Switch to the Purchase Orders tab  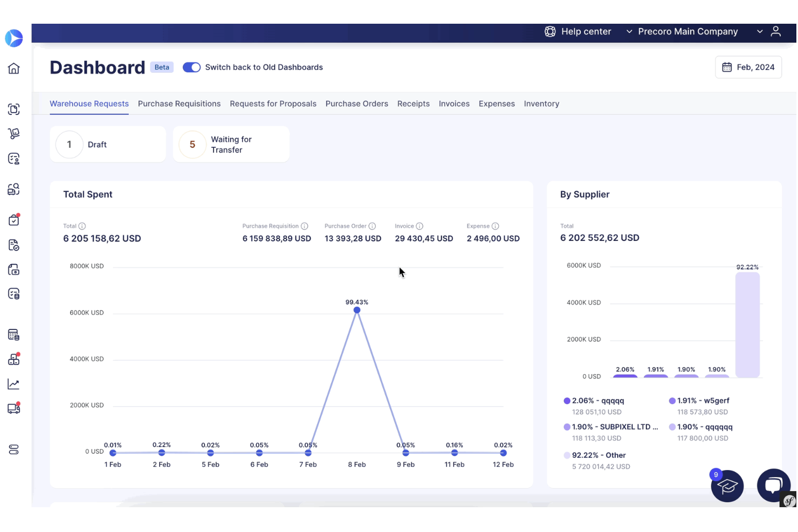coord(356,103)
